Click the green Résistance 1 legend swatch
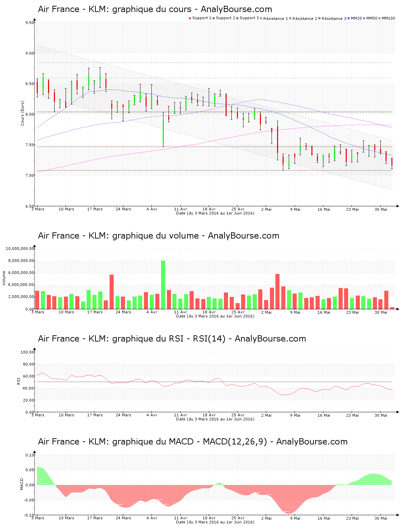 (261, 18)
